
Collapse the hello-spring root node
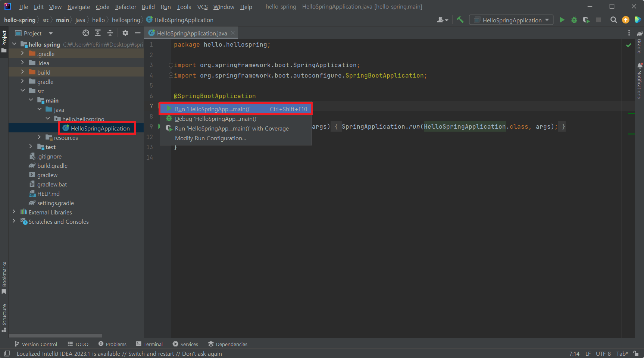point(14,44)
